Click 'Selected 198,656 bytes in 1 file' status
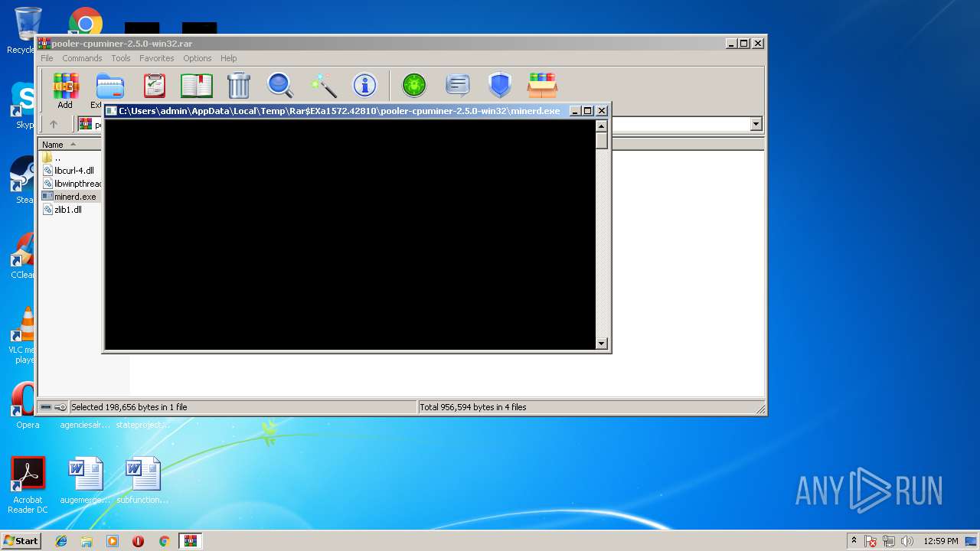The height and width of the screenshot is (551, 980). 129,407
